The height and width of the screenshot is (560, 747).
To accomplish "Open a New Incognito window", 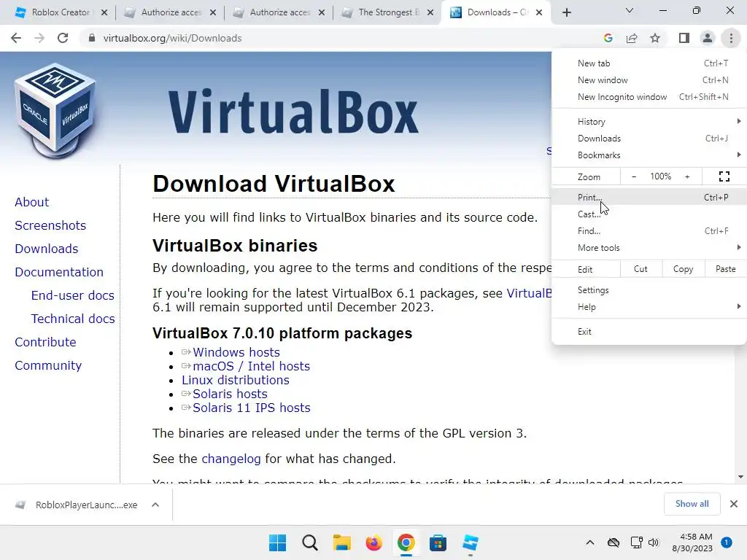I will pos(649,97).
